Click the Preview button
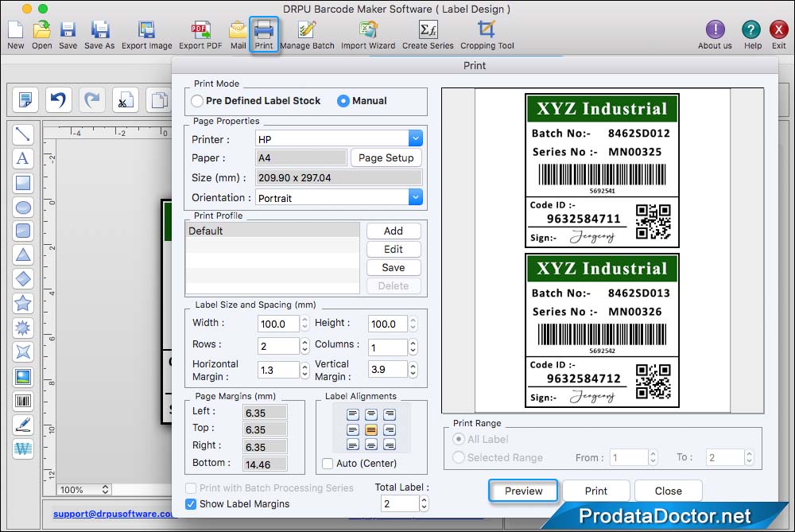 tap(523, 491)
